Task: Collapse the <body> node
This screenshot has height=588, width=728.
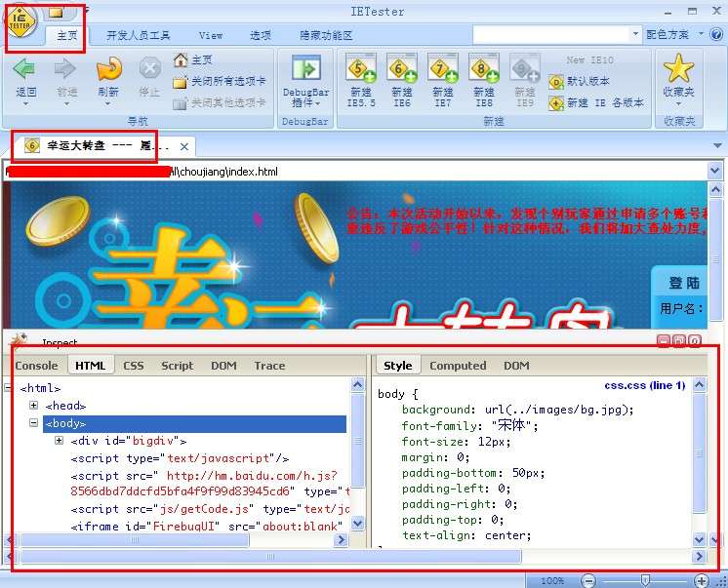Action: point(33,423)
